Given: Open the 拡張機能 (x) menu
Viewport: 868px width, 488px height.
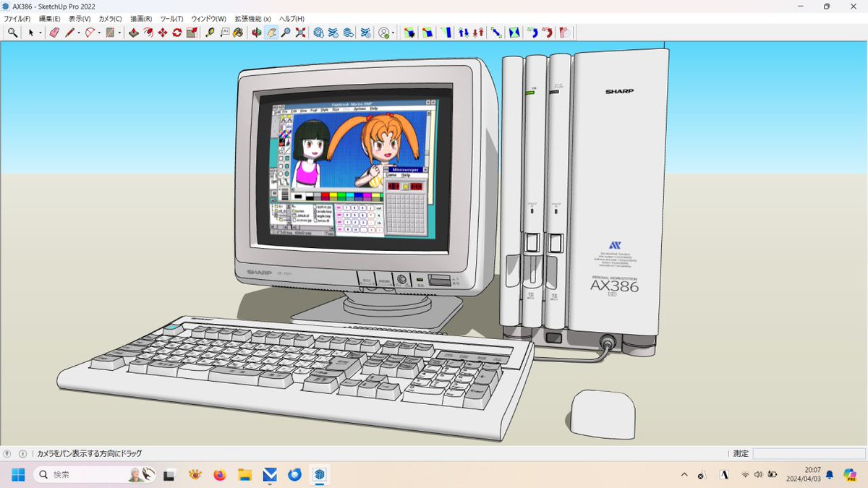Looking at the screenshot, I should [x=252, y=18].
